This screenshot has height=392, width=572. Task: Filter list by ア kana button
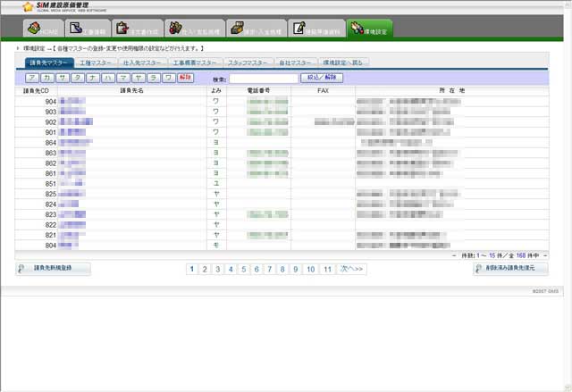[x=34, y=79]
